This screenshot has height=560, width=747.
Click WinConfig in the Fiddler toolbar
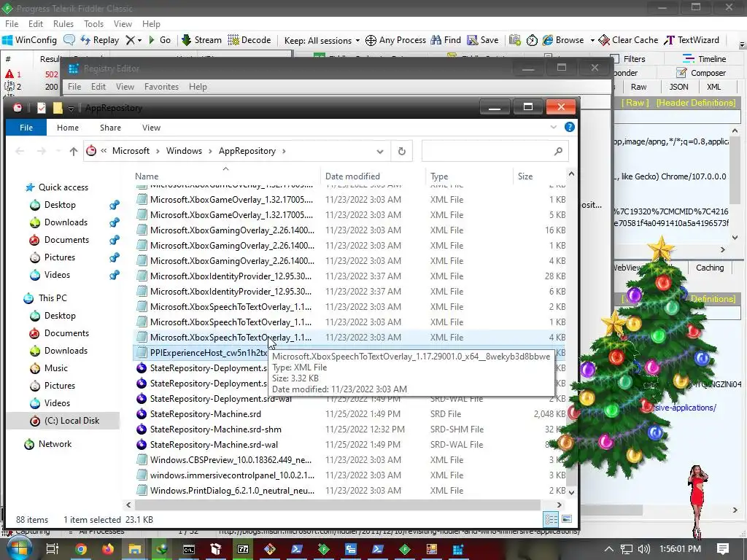[x=29, y=40]
